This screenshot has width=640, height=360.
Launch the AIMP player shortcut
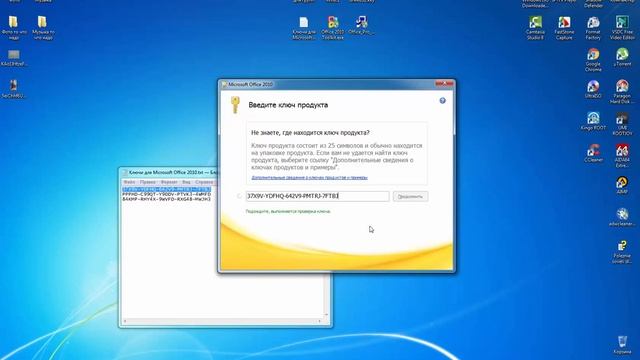622,184
